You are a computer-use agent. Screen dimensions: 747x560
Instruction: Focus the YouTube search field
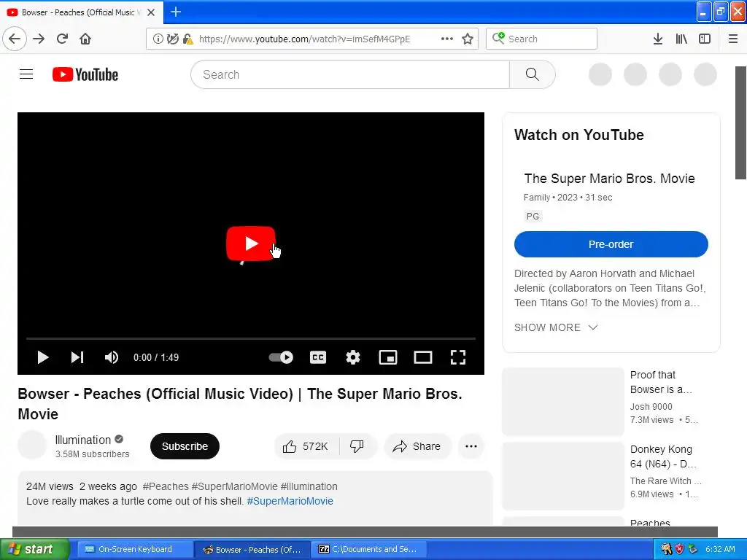[x=350, y=74]
